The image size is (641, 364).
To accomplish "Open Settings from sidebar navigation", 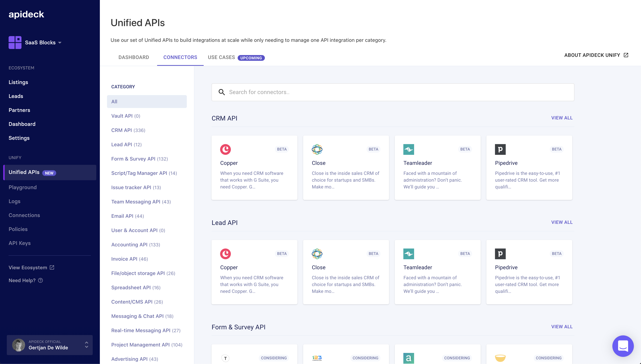I will pyautogui.click(x=19, y=138).
